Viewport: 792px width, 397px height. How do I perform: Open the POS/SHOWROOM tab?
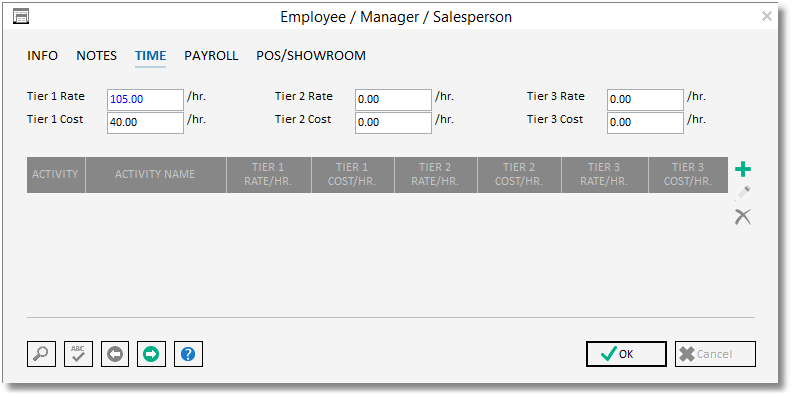pyautogui.click(x=311, y=56)
